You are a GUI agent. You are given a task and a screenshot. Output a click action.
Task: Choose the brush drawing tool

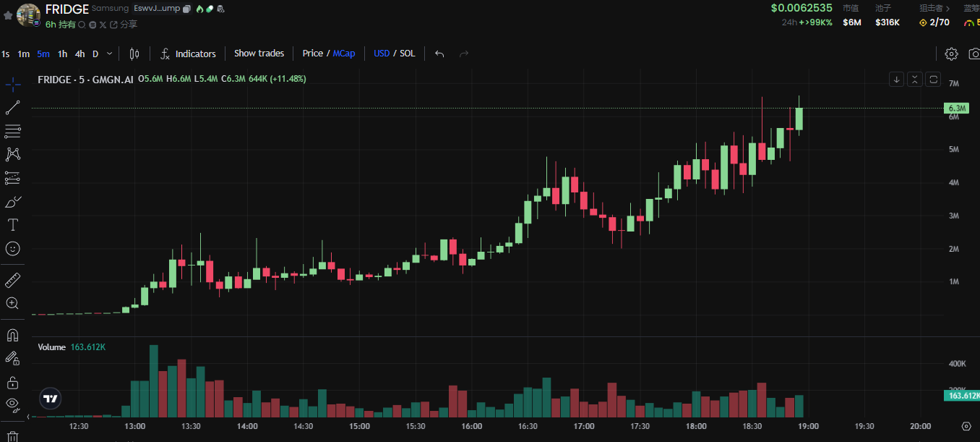pyautogui.click(x=12, y=201)
